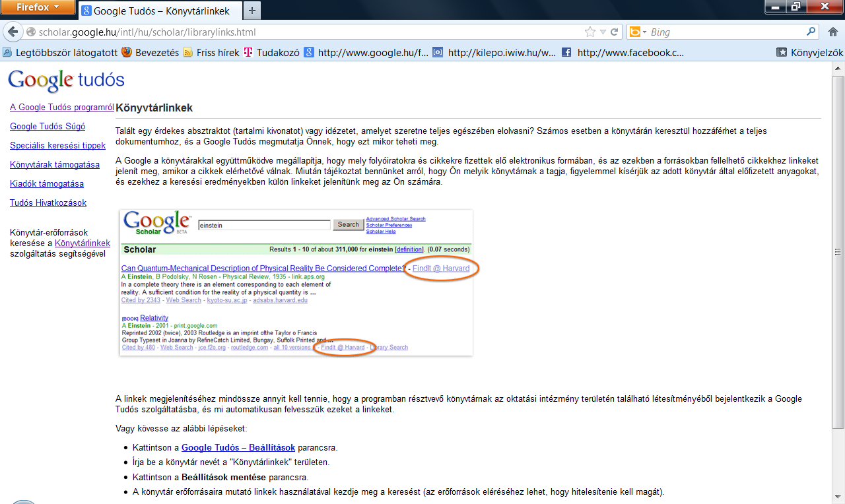Click the site identity globe icon

[30, 32]
